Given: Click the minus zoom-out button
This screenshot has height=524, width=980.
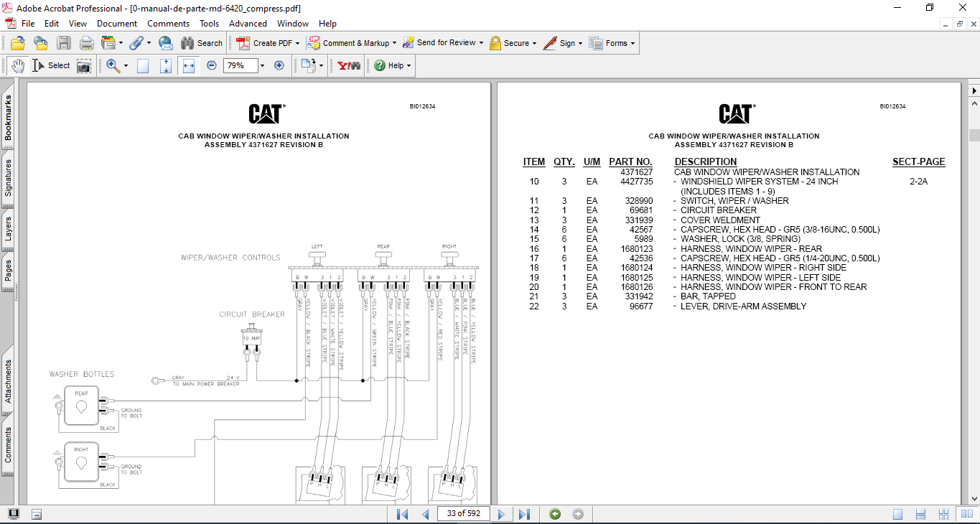Looking at the screenshot, I should [212, 65].
